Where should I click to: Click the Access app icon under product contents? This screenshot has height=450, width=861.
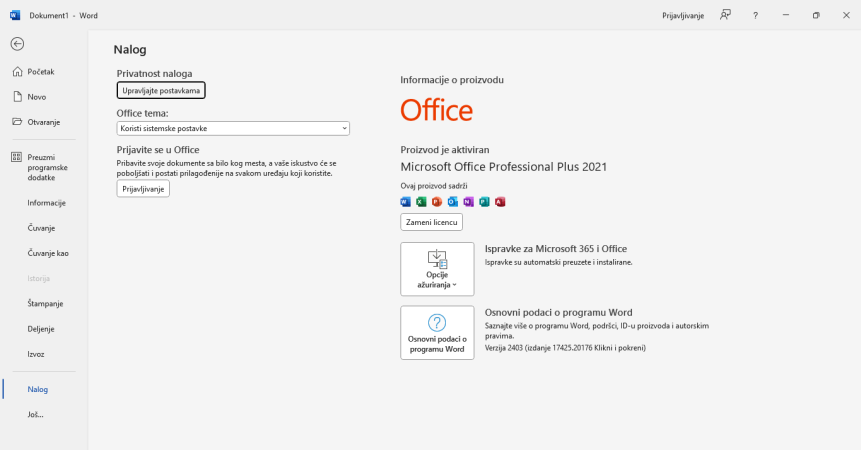[x=500, y=202]
